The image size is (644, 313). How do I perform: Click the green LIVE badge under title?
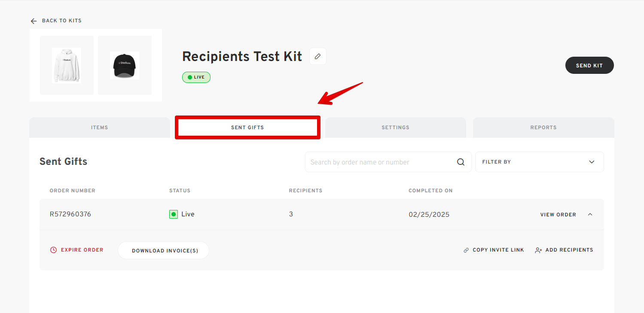pyautogui.click(x=196, y=77)
